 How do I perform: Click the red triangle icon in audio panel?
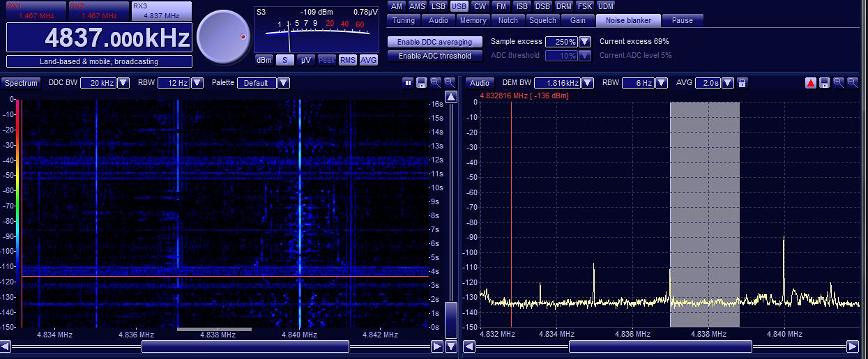tap(811, 83)
